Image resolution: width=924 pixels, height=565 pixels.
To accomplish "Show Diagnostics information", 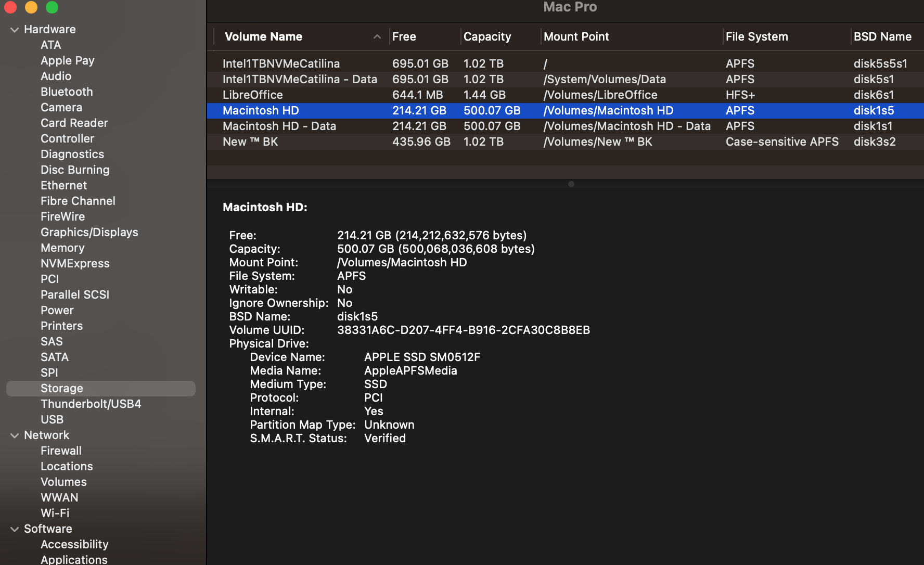I will [72, 155].
